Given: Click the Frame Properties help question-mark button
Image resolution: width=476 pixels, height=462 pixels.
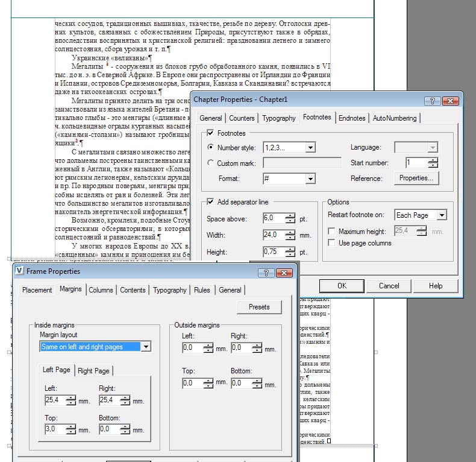Looking at the screenshot, I should [266, 273].
